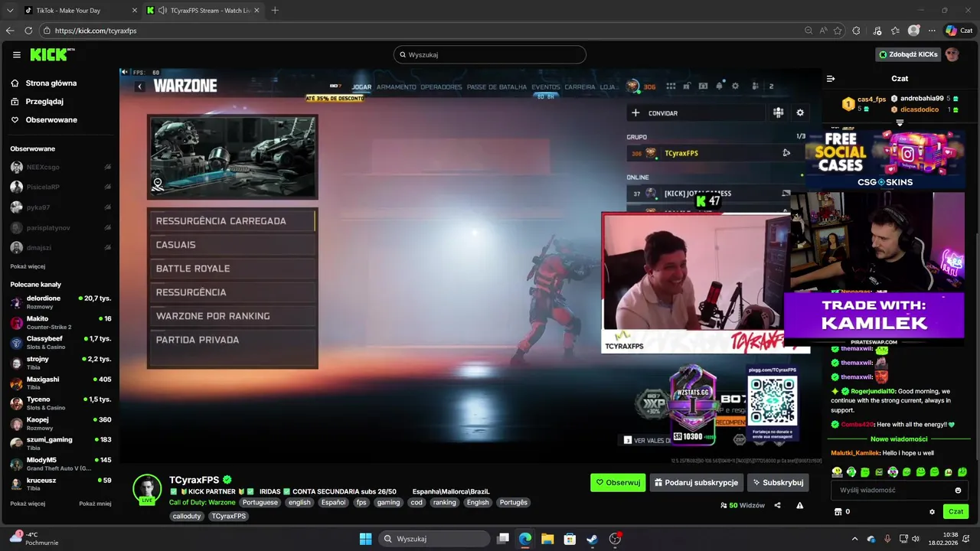Click Podaruj subskrypcje button
The width and height of the screenshot is (980, 551).
696,483
